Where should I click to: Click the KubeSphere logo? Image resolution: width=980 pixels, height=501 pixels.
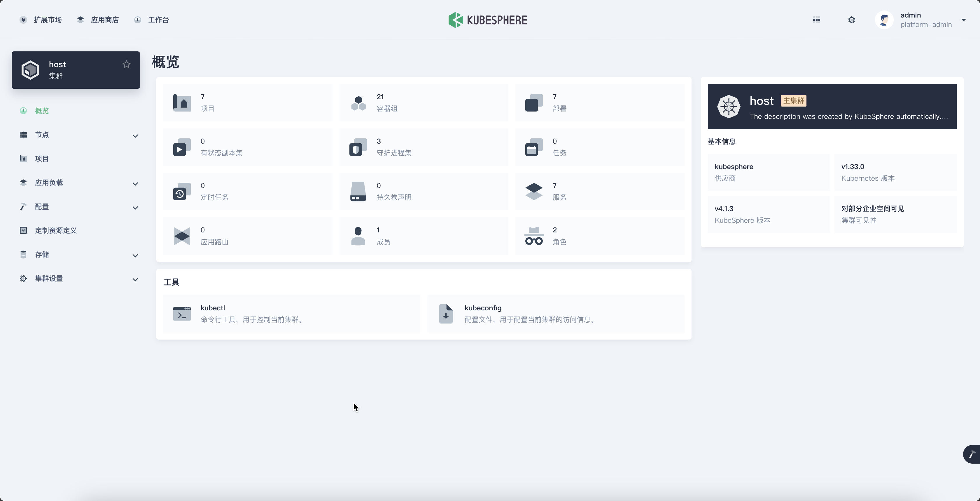488,20
